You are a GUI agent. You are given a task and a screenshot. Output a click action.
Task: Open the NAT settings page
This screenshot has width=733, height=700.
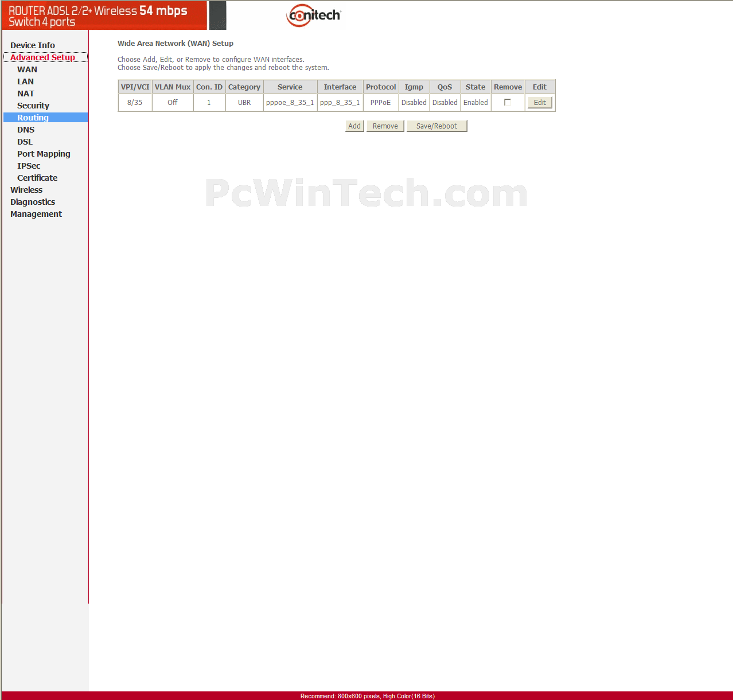[25, 94]
